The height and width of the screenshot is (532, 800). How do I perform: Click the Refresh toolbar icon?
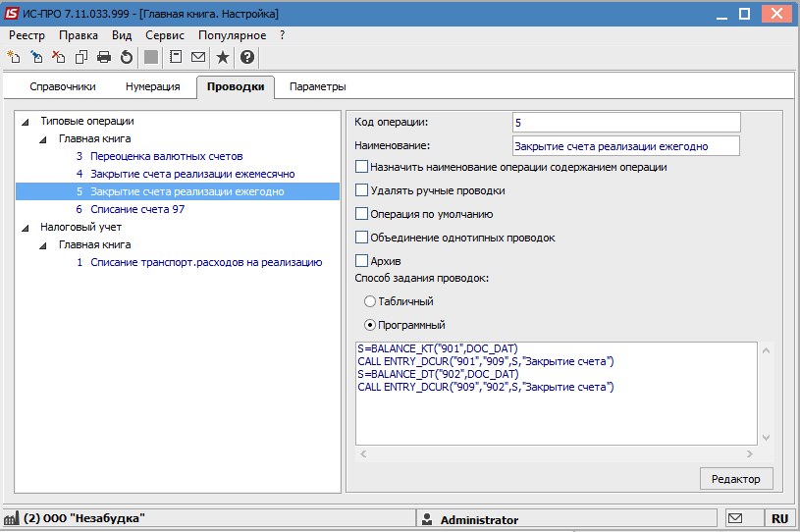click(126, 57)
